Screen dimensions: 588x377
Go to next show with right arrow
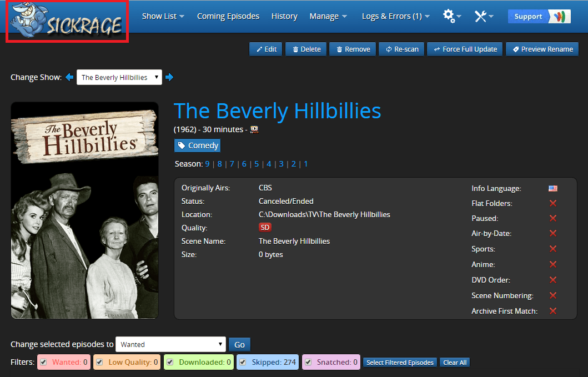coord(169,77)
